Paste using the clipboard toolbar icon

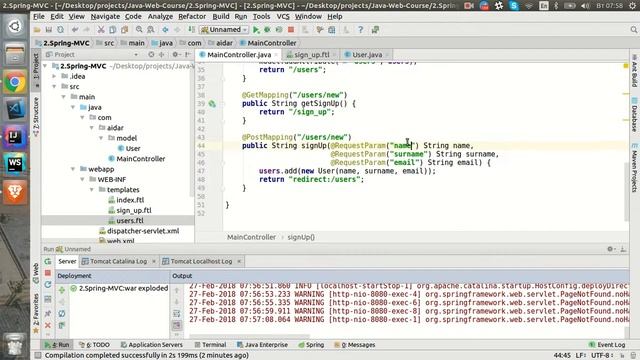pos(124,30)
